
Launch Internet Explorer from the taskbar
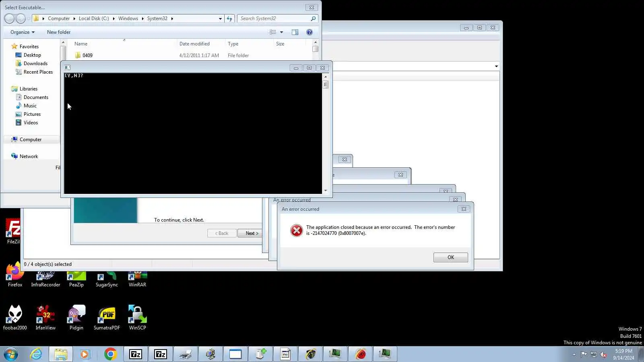coord(36,354)
